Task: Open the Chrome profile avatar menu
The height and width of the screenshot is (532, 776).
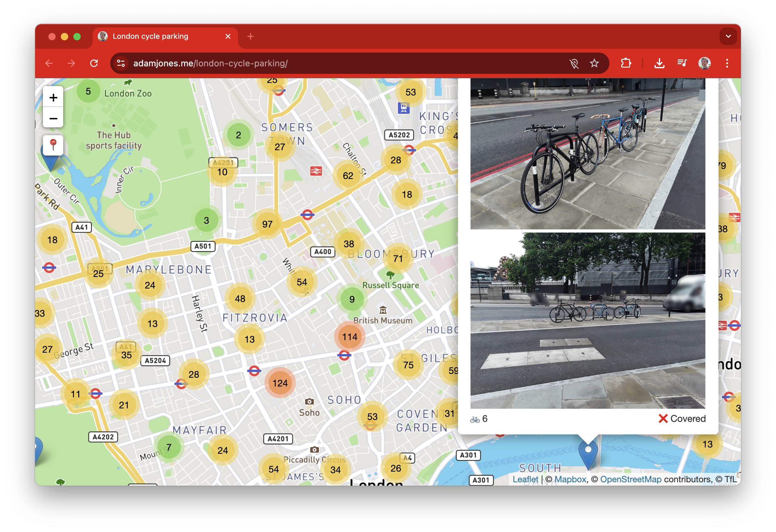Action: pos(704,63)
